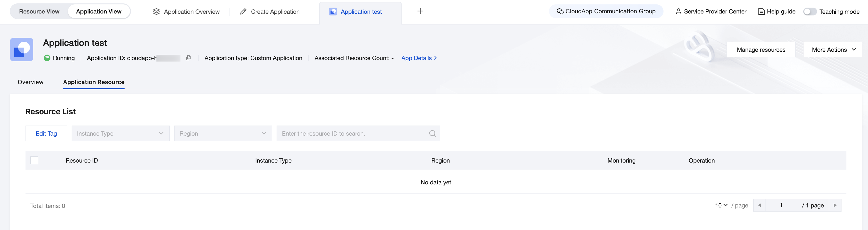Select the Application test tab at top
868x230 pixels.
click(360, 12)
